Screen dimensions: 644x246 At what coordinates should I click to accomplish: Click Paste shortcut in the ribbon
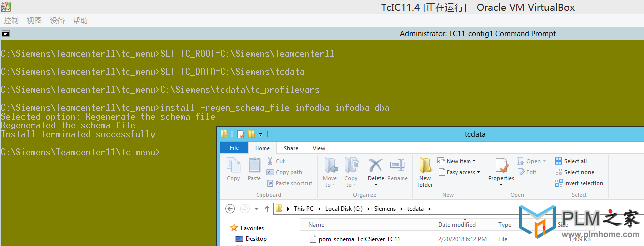289,183
